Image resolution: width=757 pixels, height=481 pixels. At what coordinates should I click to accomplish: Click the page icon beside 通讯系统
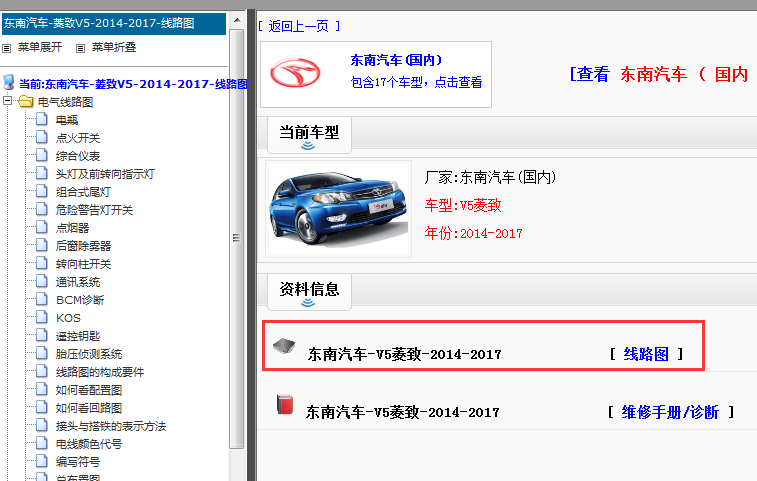point(42,281)
